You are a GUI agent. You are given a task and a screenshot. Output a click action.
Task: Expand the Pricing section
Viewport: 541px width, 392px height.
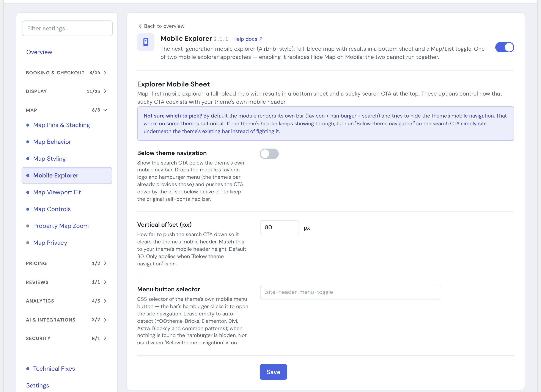67,263
